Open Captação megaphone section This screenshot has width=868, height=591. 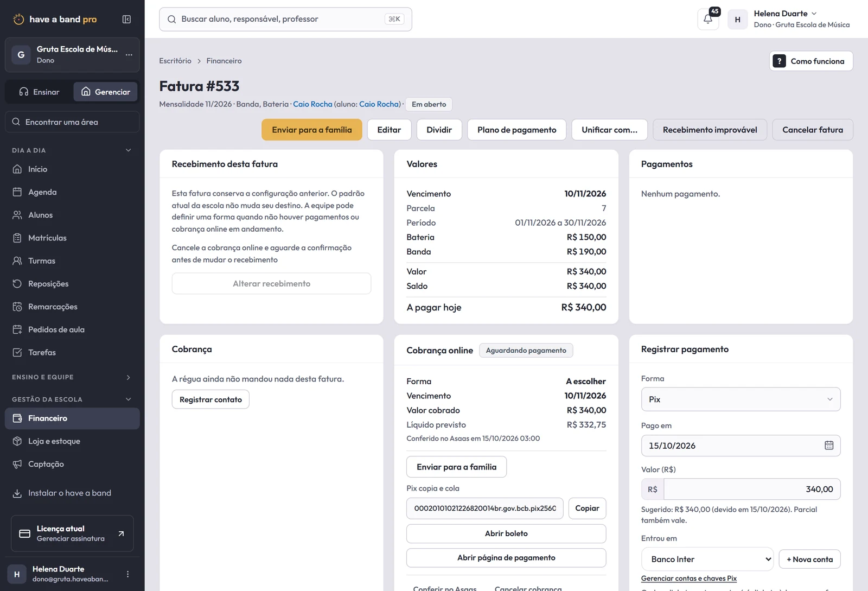[72, 464]
